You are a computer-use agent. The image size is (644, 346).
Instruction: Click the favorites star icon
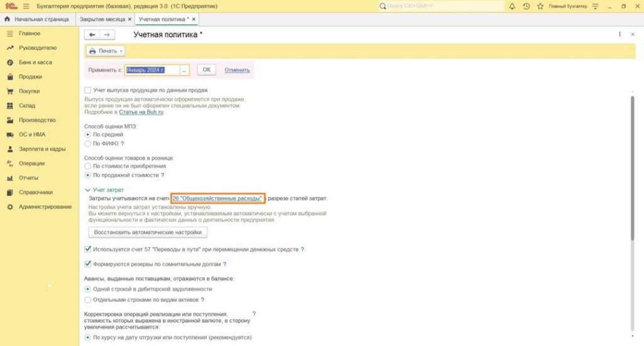(541, 6)
